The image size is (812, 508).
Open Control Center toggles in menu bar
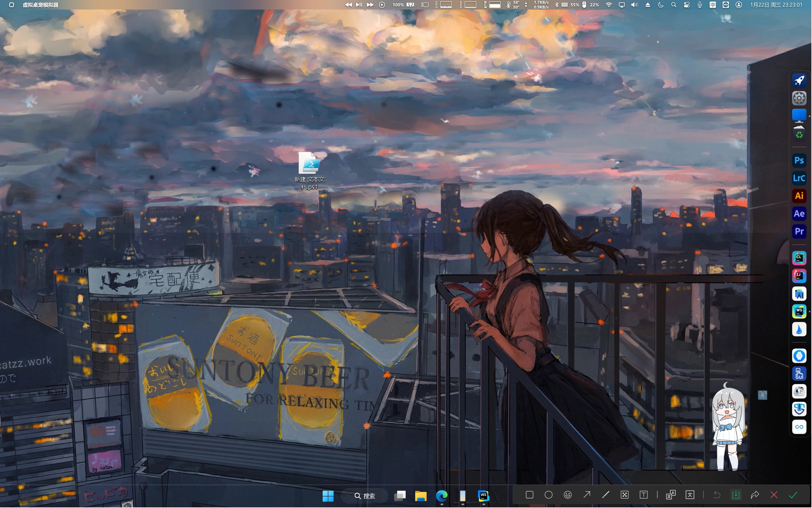pyautogui.click(x=686, y=5)
